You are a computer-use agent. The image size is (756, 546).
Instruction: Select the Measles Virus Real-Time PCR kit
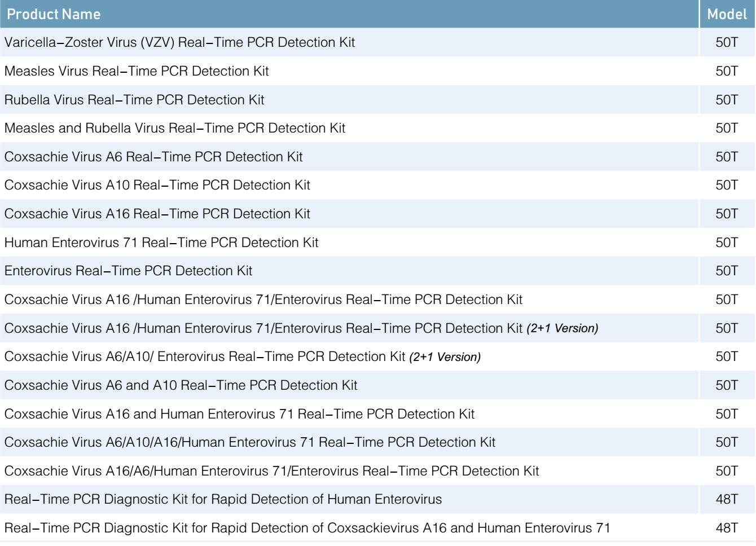pyautogui.click(x=137, y=71)
